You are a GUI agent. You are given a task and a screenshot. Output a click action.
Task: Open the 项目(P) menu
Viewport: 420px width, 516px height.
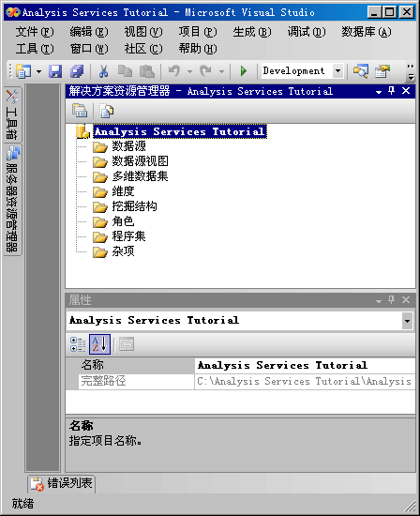198,32
